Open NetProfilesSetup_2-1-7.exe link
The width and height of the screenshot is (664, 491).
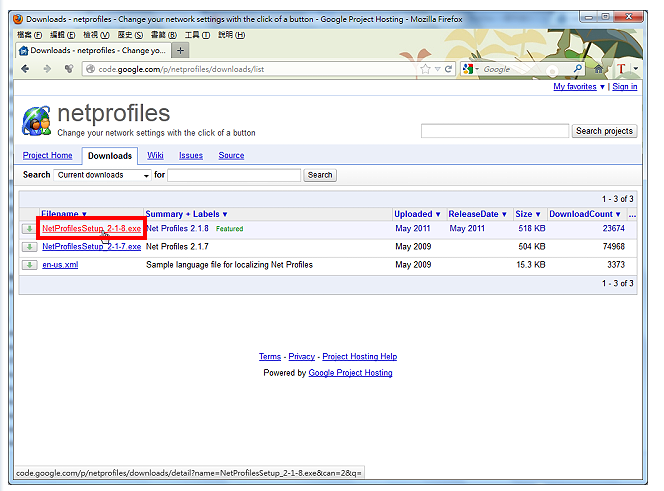91,247
